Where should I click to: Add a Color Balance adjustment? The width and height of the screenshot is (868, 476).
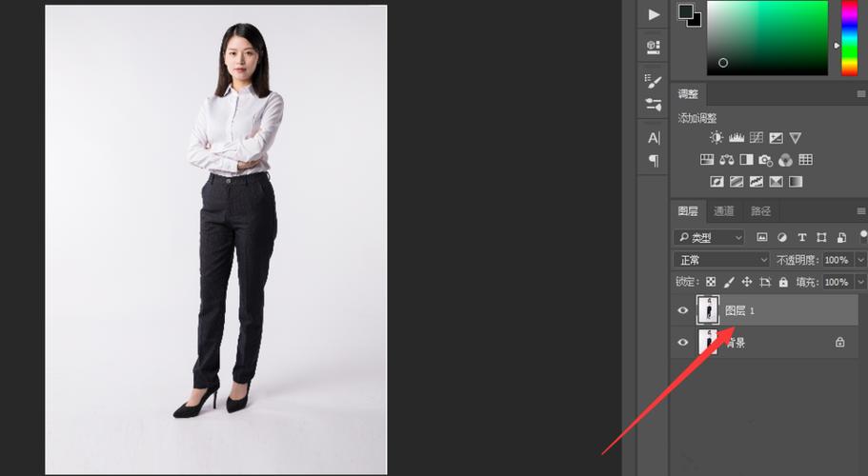(727, 160)
